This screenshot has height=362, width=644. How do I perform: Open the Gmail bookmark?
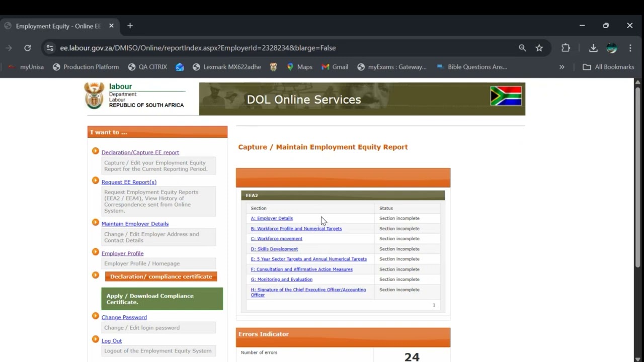(x=335, y=67)
